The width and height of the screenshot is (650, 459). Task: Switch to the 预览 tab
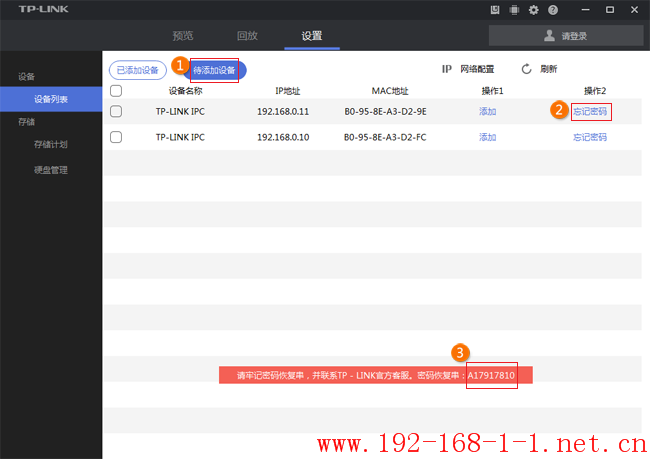[x=183, y=36]
